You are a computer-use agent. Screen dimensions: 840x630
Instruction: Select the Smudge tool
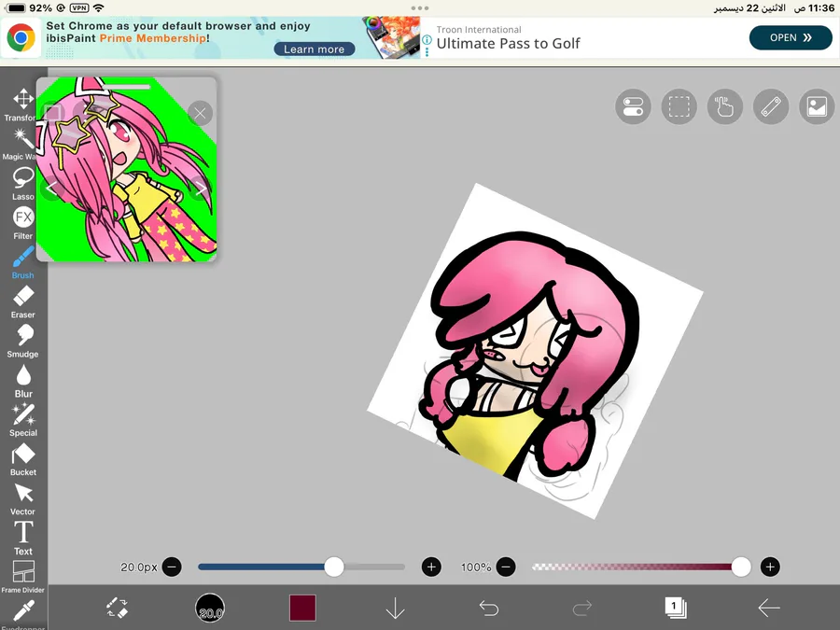(x=23, y=342)
